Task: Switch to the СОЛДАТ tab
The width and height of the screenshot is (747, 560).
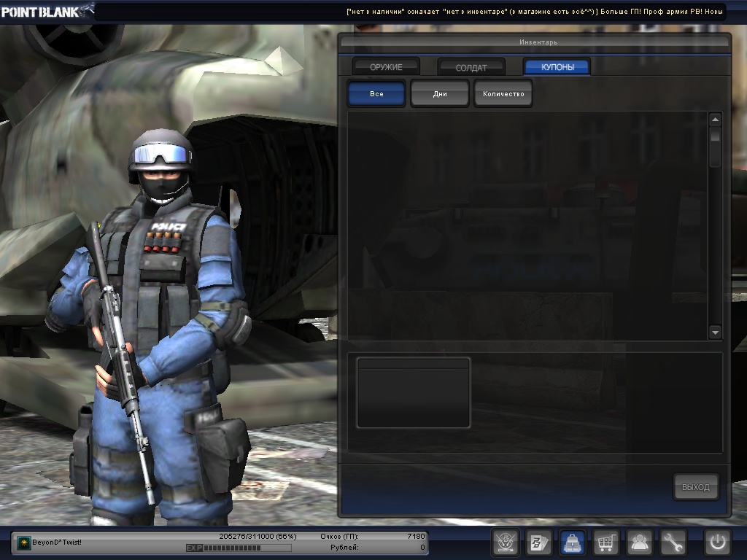Action: tap(471, 67)
